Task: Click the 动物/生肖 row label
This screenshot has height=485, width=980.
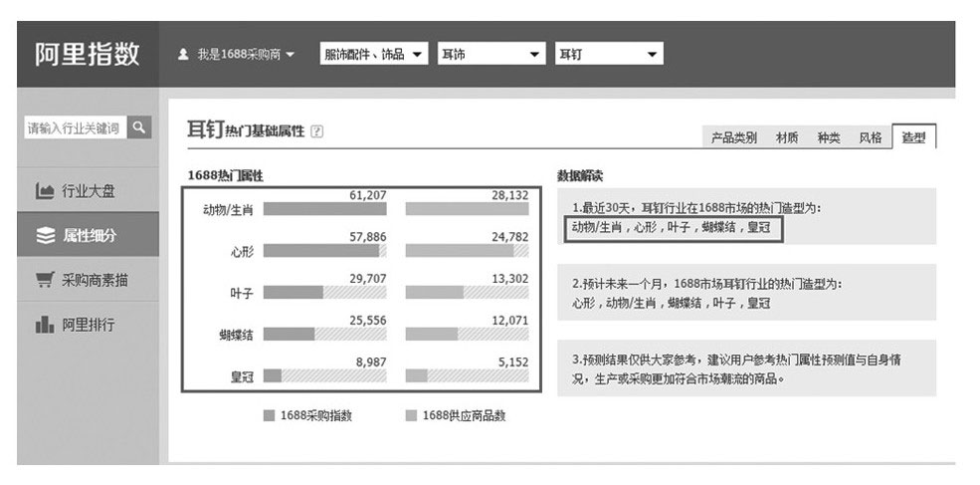Action: tap(228, 210)
